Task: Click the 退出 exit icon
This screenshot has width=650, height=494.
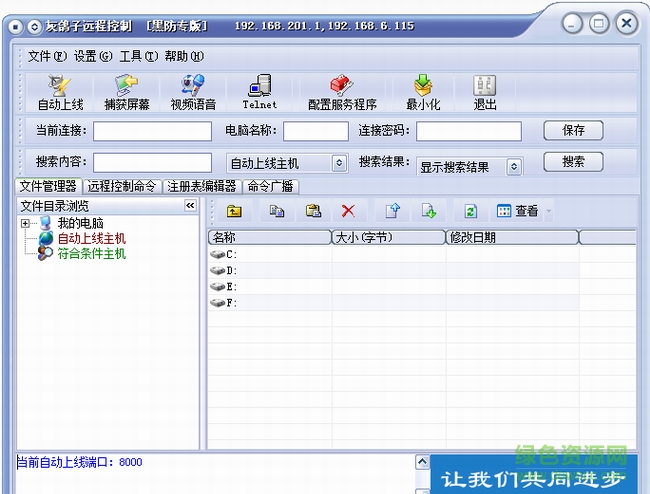Action: (485, 93)
